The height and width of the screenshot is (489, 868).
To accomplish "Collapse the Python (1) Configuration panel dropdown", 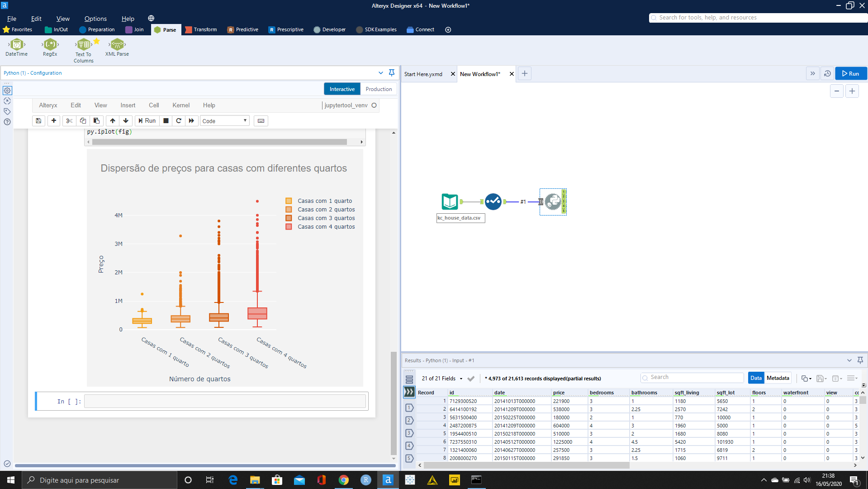I will coord(380,73).
